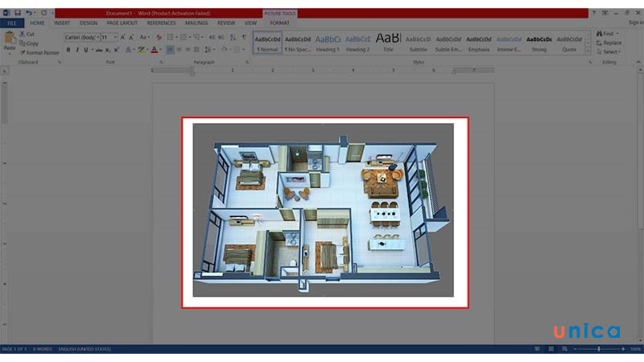Image resolution: width=644 pixels, height=362 pixels.
Task: Toggle Underline formatting
Action: [87, 50]
